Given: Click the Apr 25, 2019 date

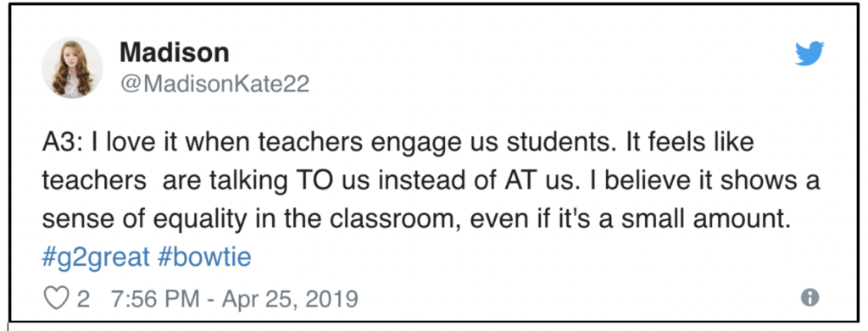Looking at the screenshot, I should pos(290,299).
